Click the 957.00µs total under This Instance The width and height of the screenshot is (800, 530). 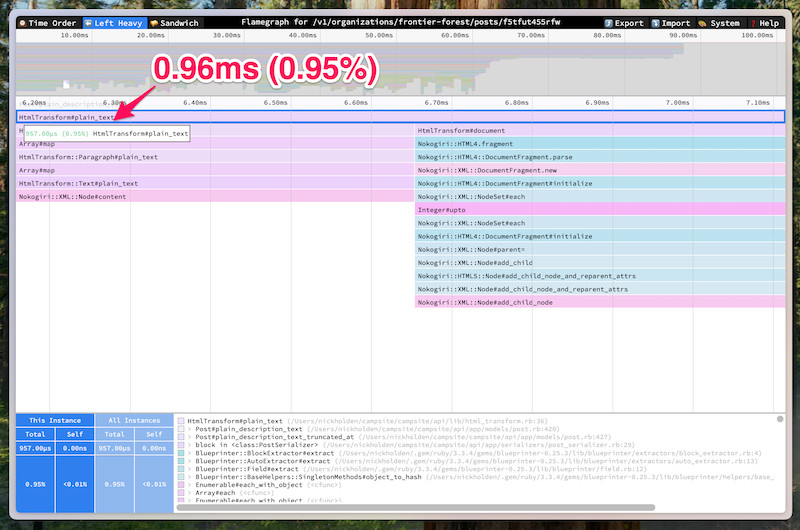point(35,448)
